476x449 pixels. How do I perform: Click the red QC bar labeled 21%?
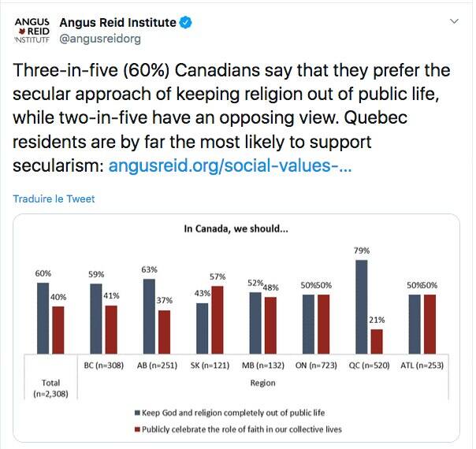376,343
